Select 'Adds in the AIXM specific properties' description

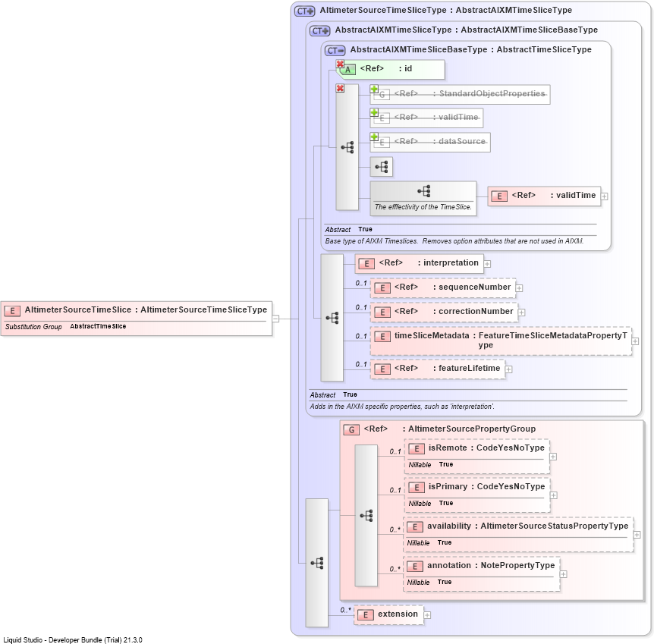[x=402, y=407]
